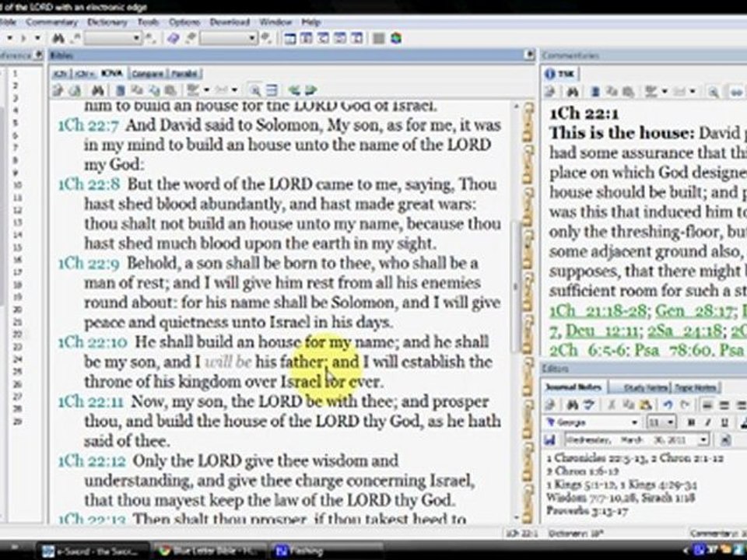The width and height of the screenshot is (747, 560).
Task: Click the colorful cube icon in main toolbar
Action: [x=396, y=38]
